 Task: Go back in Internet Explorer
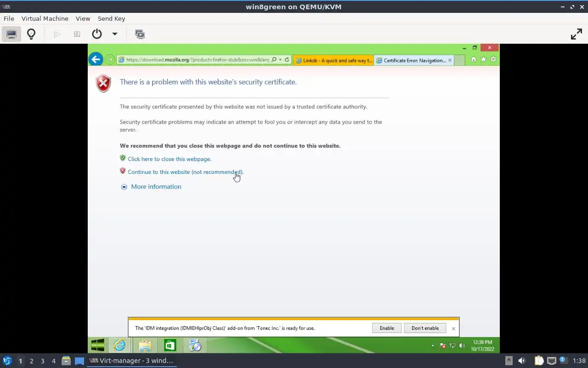point(96,59)
